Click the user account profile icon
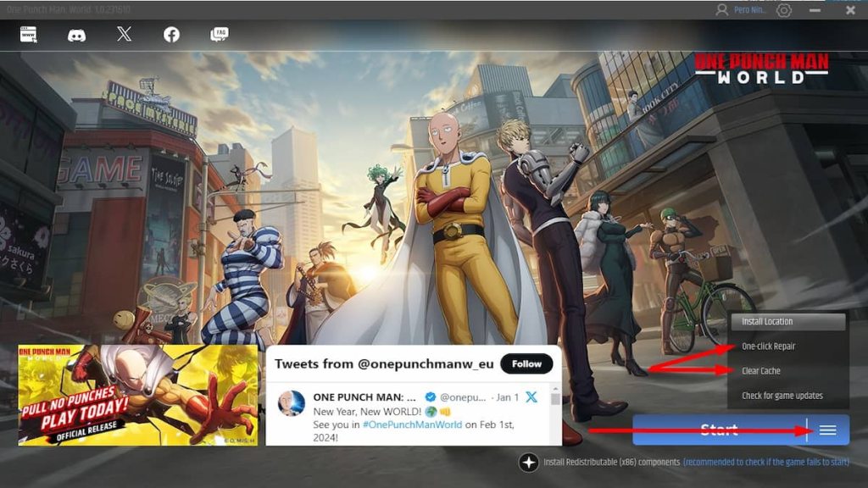 pos(722,10)
